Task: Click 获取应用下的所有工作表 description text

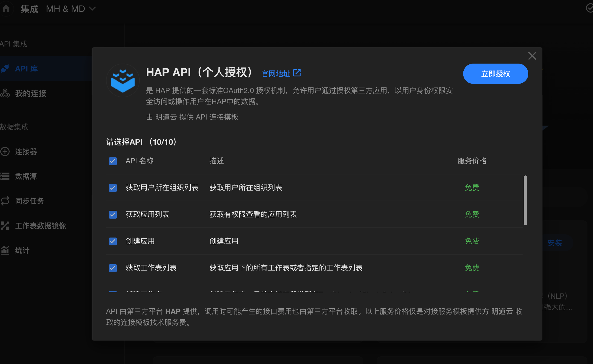Action: click(286, 268)
